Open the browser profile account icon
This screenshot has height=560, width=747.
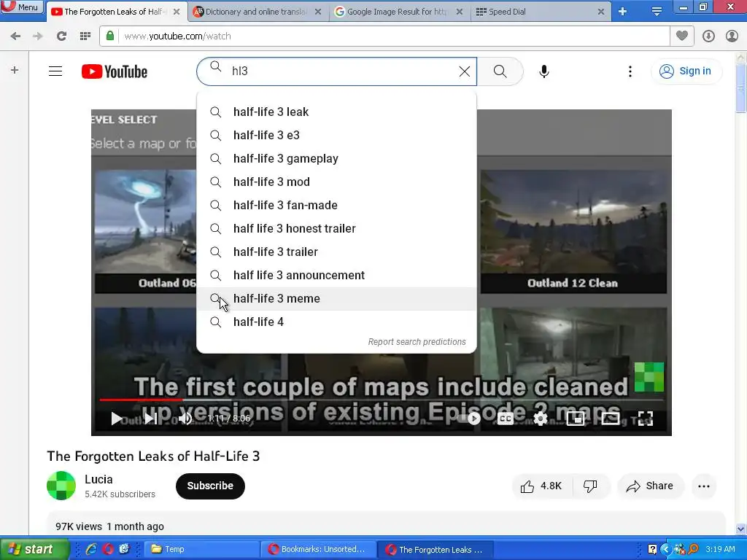pos(732,36)
